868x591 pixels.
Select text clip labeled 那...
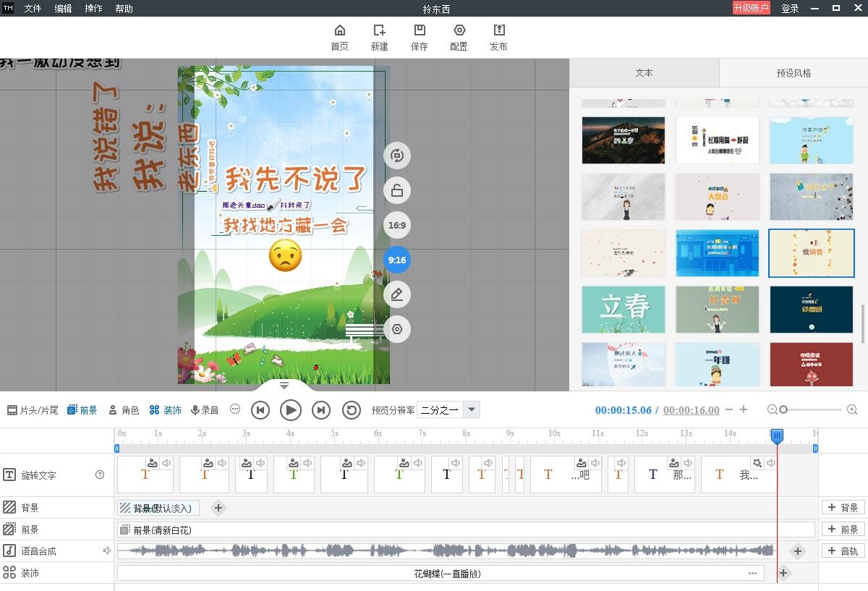click(x=666, y=475)
